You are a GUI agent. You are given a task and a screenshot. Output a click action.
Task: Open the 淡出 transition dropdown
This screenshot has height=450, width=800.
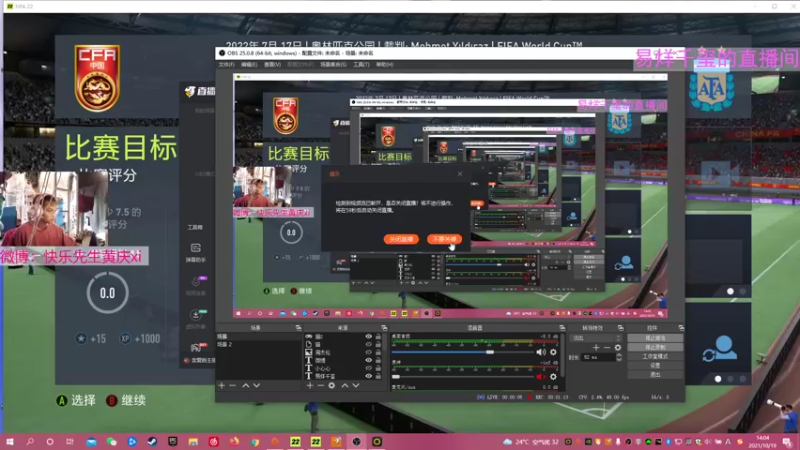pos(595,338)
